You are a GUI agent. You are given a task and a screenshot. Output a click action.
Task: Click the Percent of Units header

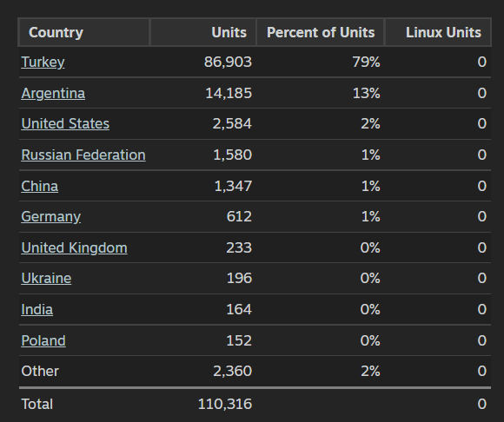coord(321,32)
